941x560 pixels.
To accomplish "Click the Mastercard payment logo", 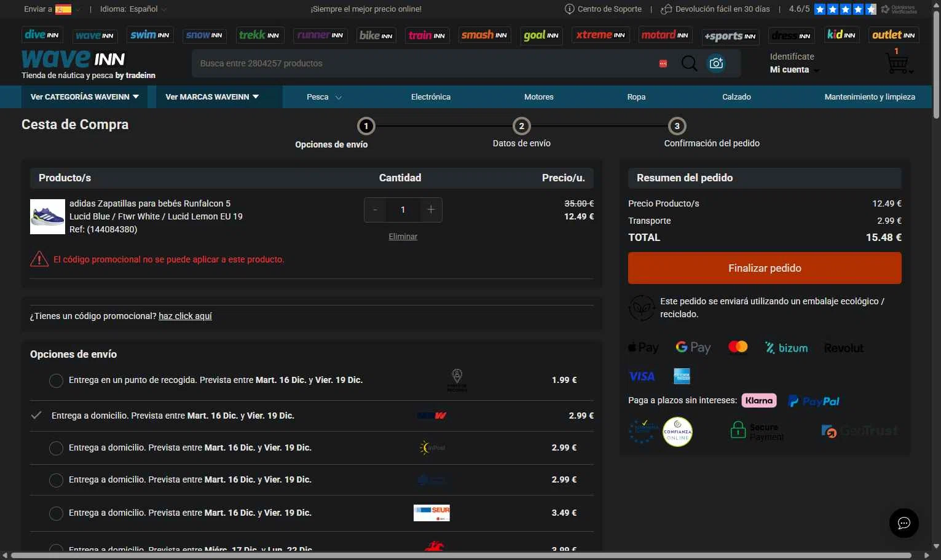I will [738, 347].
